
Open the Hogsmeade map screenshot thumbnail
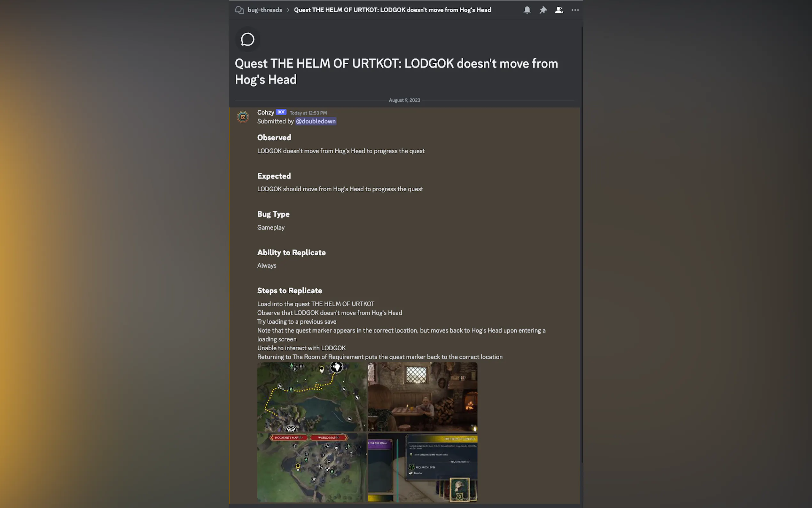pyautogui.click(x=311, y=467)
